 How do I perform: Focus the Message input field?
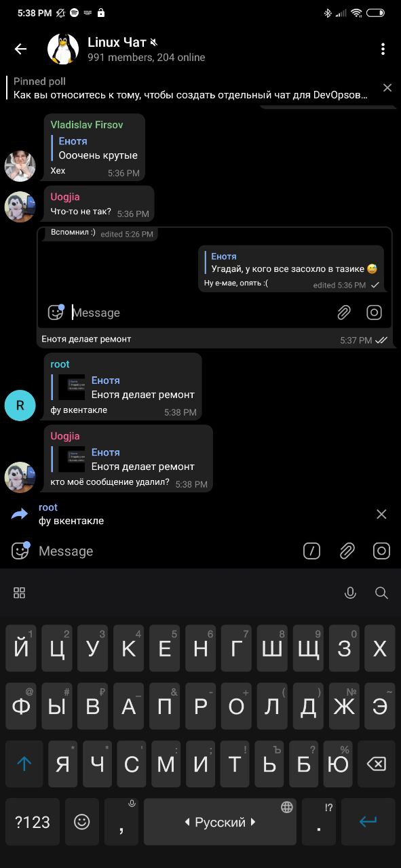166,551
